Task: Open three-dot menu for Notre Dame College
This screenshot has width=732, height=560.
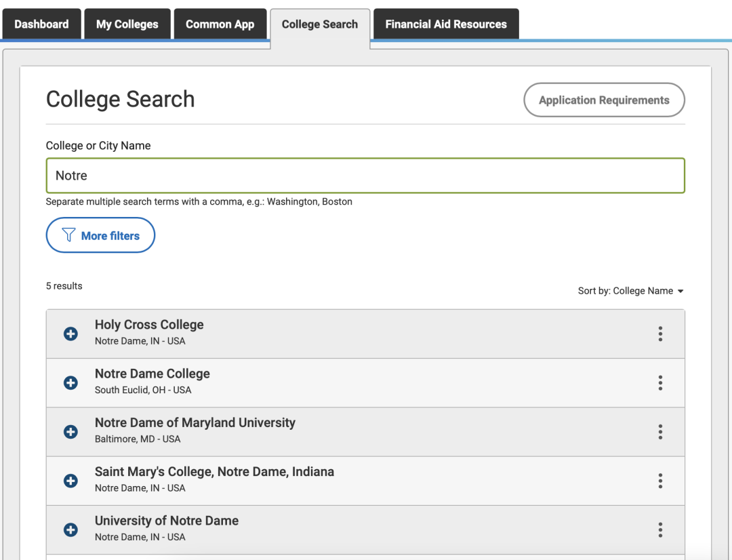Action: tap(659, 383)
